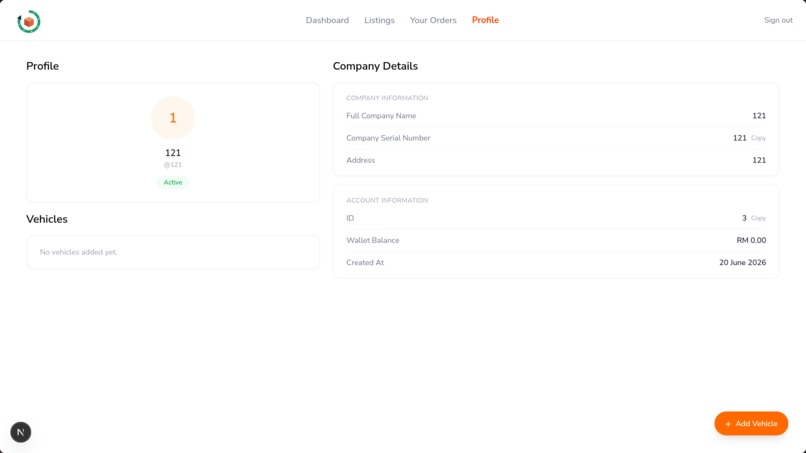Click the Wallet Balance RM 0.00
Viewport: 806px width, 453px height.
pos(751,240)
